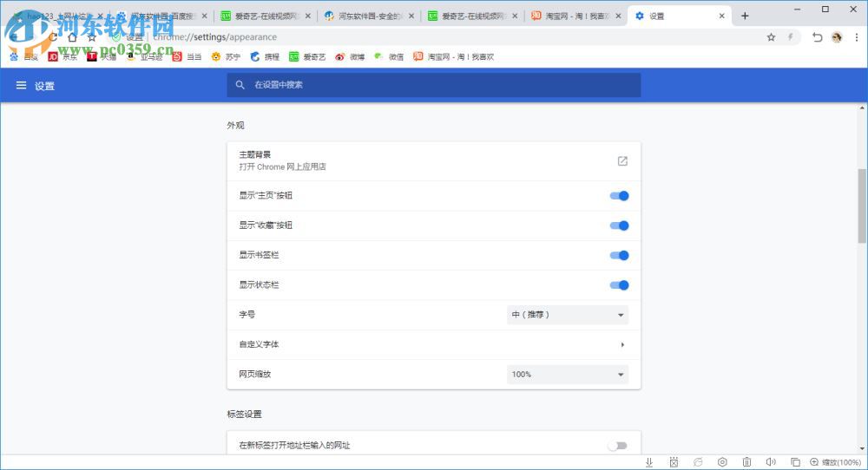
Task: Close the 河东软件园-安全的 tab
Action: (x=411, y=16)
